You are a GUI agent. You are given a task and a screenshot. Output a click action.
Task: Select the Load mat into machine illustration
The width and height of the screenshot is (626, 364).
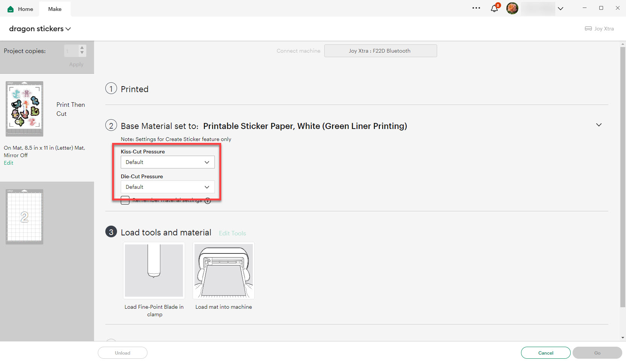(223, 270)
